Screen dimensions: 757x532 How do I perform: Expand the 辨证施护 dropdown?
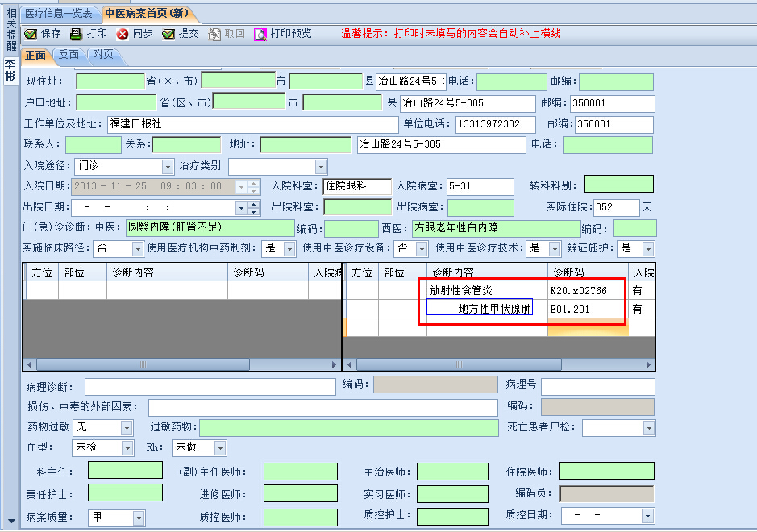[x=648, y=248]
